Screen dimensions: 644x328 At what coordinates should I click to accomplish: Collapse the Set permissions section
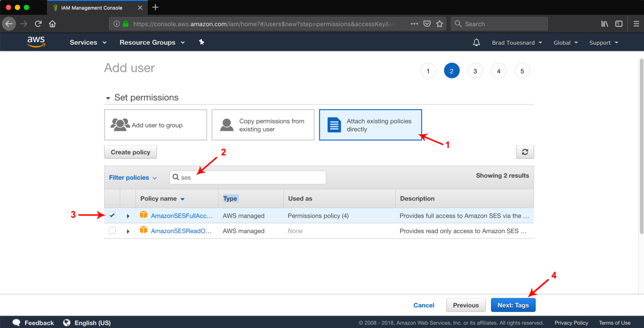(x=108, y=98)
